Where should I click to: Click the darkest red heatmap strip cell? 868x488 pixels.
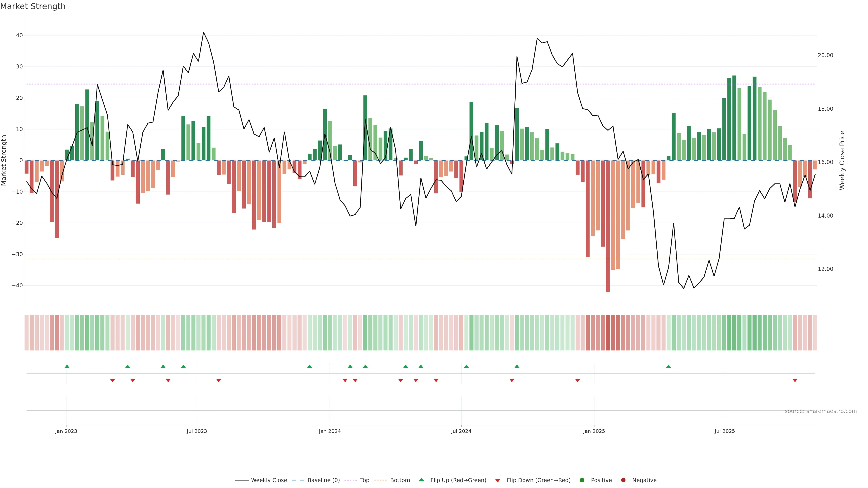point(608,333)
